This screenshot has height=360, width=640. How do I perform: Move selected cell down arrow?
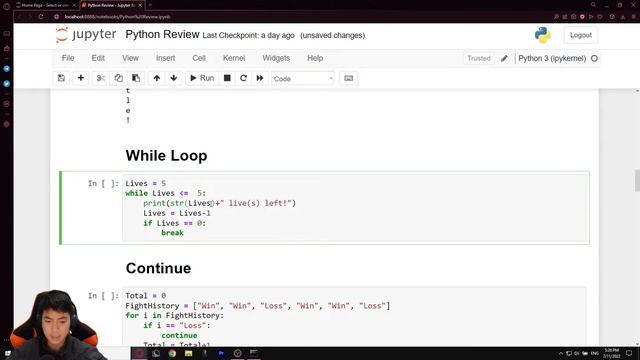(x=174, y=78)
